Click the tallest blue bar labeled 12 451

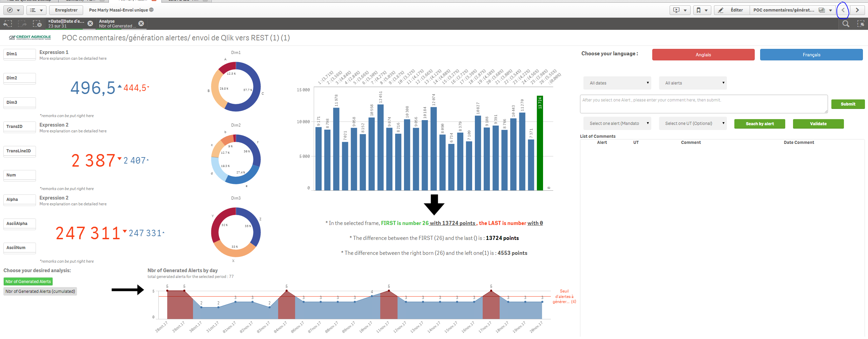point(380,147)
